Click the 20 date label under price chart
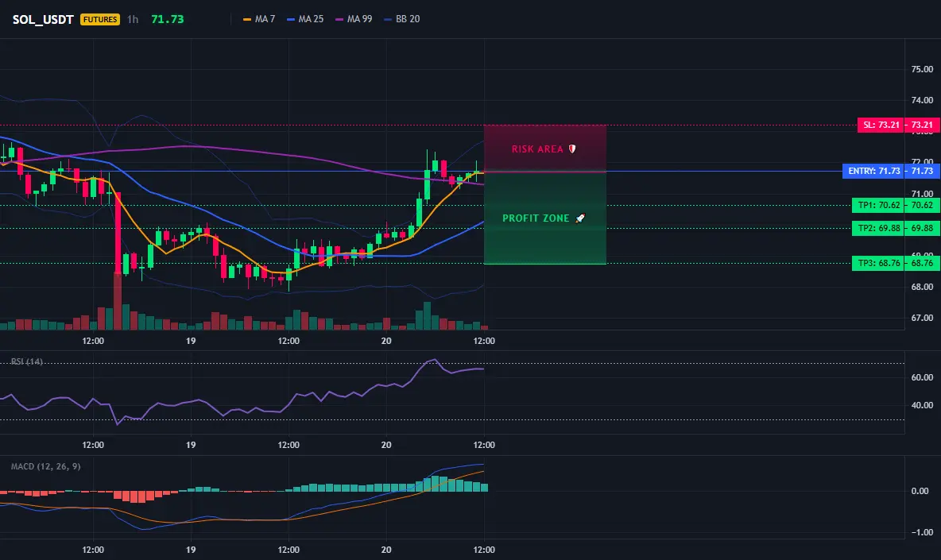The width and height of the screenshot is (941, 560). click(x=386, y=341)
